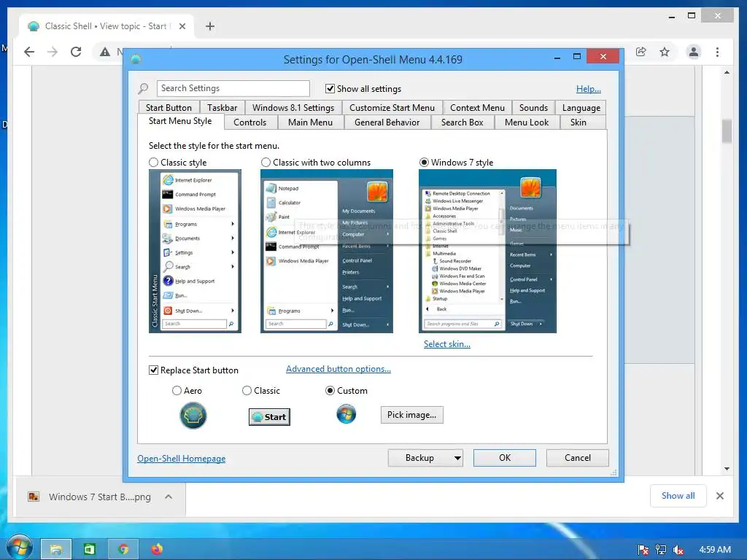747x560 pixels.
Task: Switch to the Taskbar tab
Action: click(x=222, y=108)
